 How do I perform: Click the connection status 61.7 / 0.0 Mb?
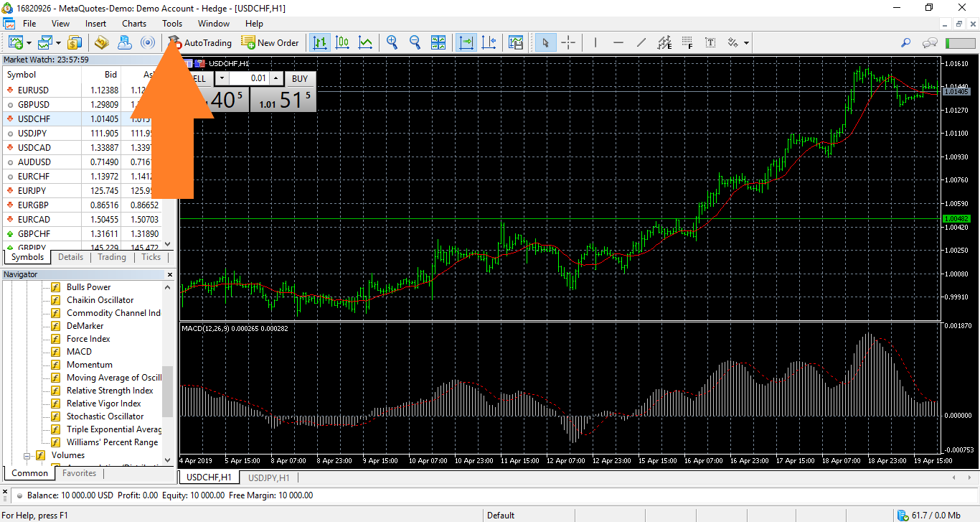point(929,515)
